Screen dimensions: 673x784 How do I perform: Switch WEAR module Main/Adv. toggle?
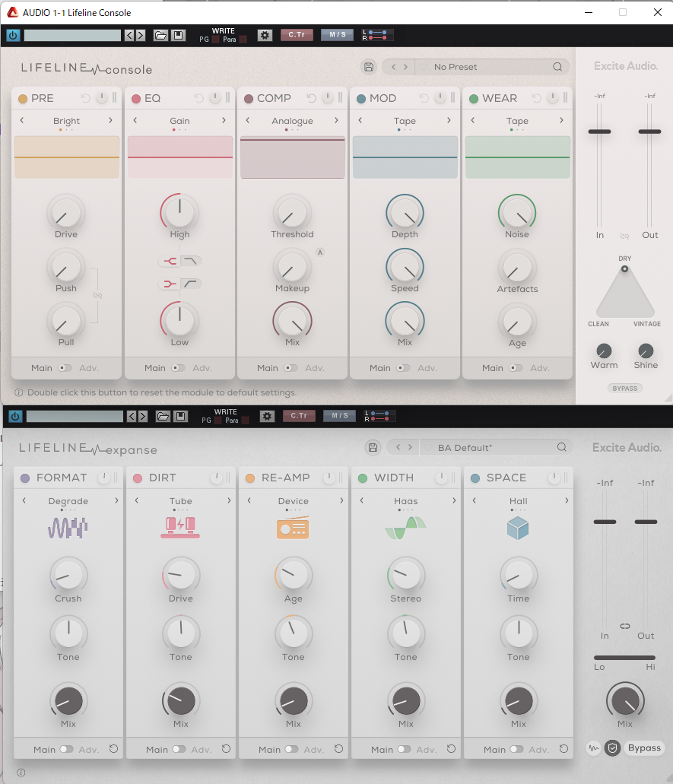coord(516,368)
